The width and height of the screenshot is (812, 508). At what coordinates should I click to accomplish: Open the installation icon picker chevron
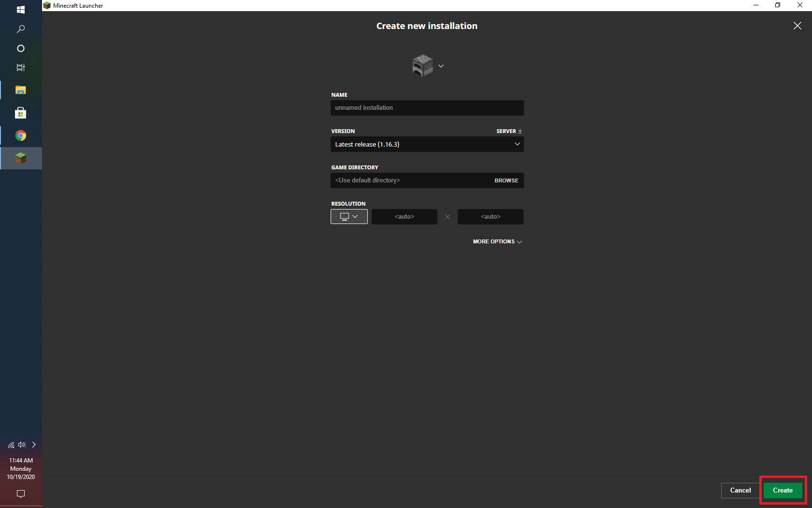point(441,66)
